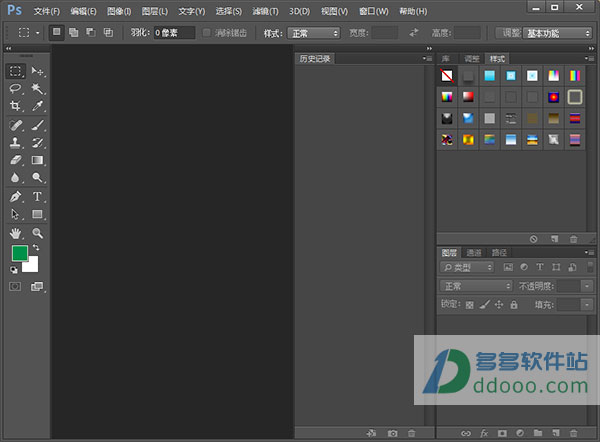Screen dimensions: 600x442
Task: Toggle the anti-alias checkbox
Action: (207, 33)
